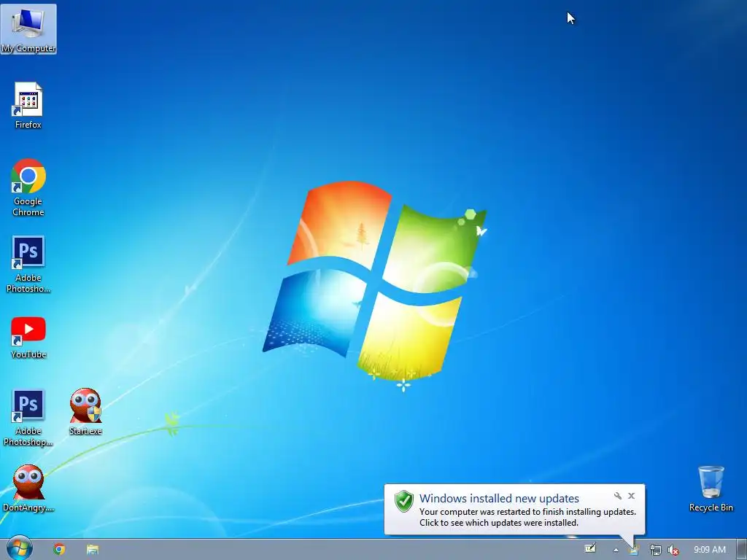Open the network status tray icon
Screen dimensions: 747x560
click(x=656, y=550)
